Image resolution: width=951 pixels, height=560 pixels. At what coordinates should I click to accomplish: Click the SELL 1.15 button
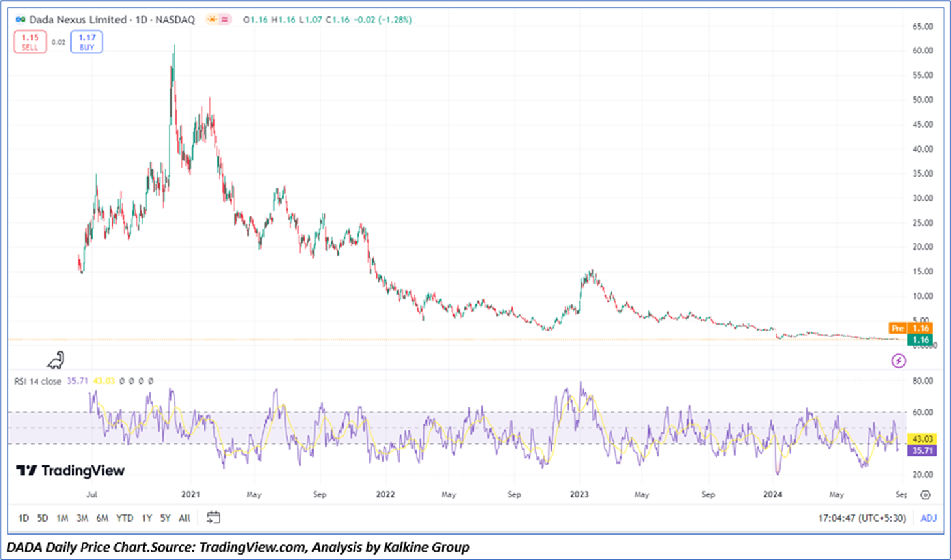[x=30, y=42]
